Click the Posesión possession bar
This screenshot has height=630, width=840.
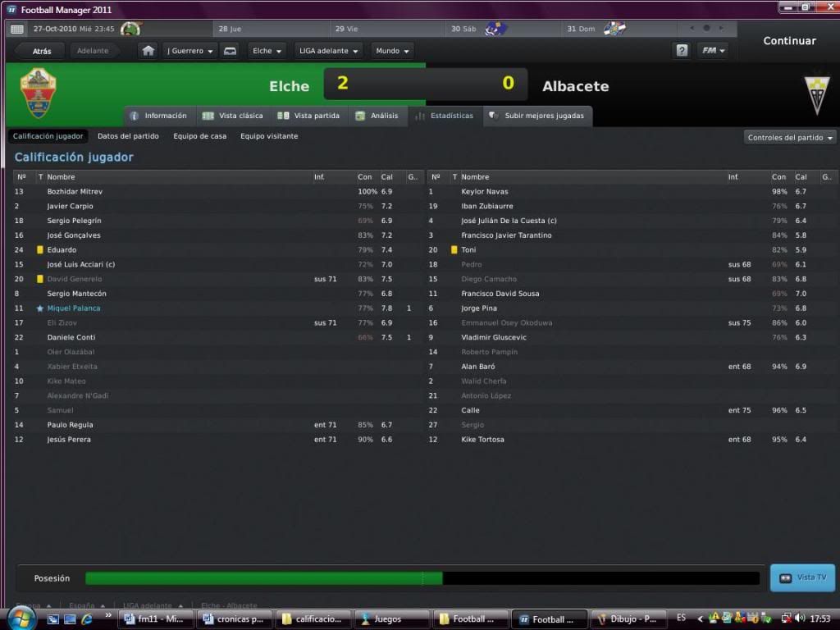click(422, 578)
